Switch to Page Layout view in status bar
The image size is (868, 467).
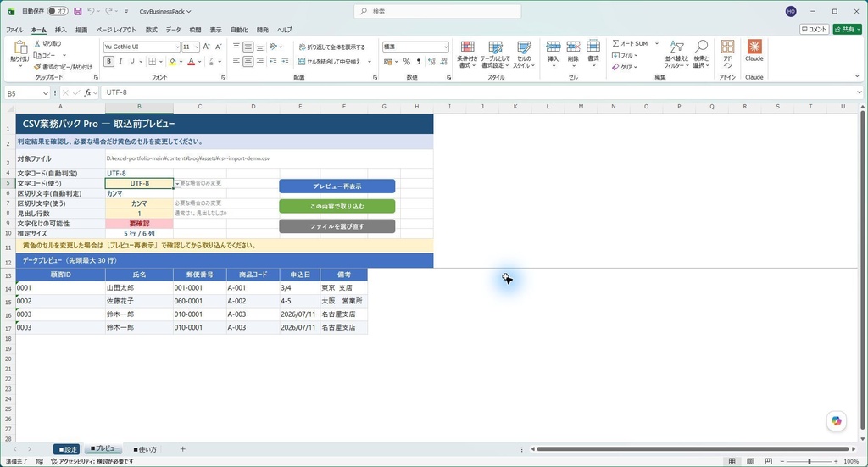coord(750,461)
